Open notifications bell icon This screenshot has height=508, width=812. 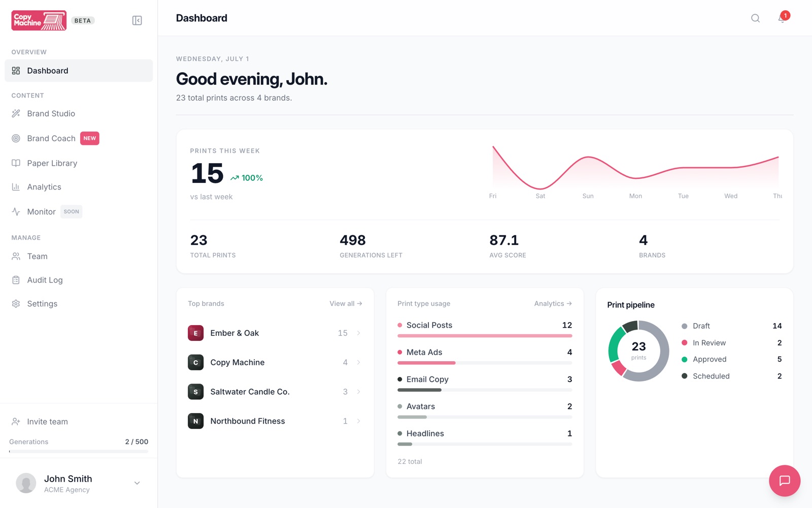pyautogui.click(x=782, y=18)
